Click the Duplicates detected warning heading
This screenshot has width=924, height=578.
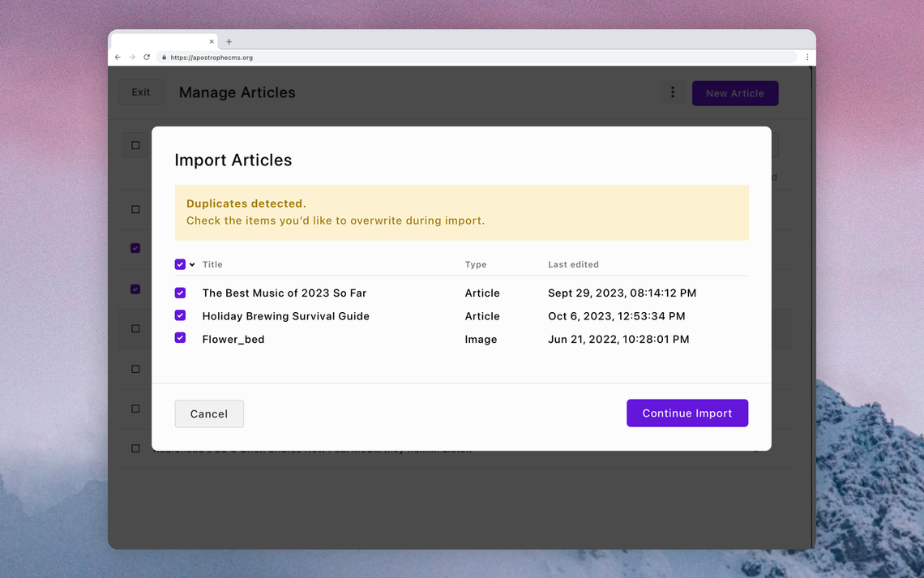(x=246, y=203)
